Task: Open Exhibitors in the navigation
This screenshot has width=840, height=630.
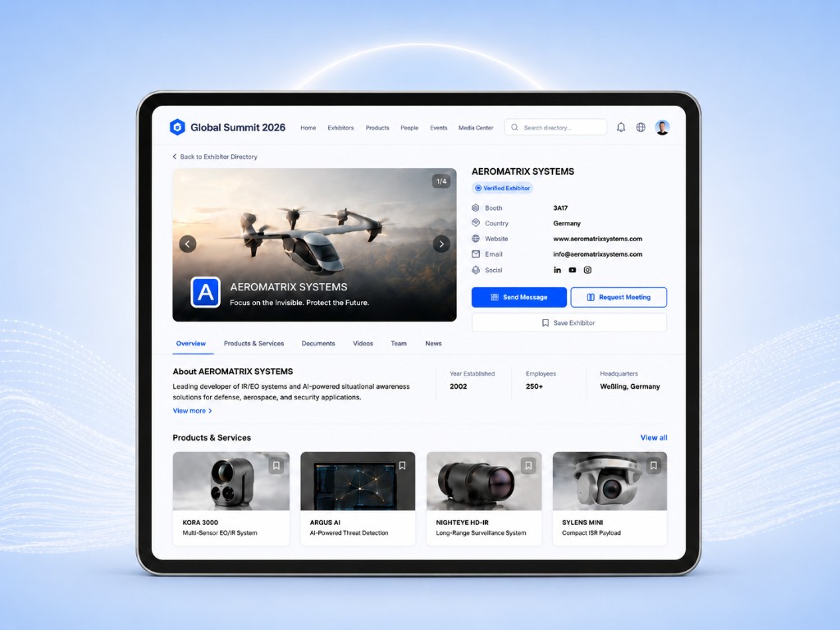Action: [x=340, y=127]
